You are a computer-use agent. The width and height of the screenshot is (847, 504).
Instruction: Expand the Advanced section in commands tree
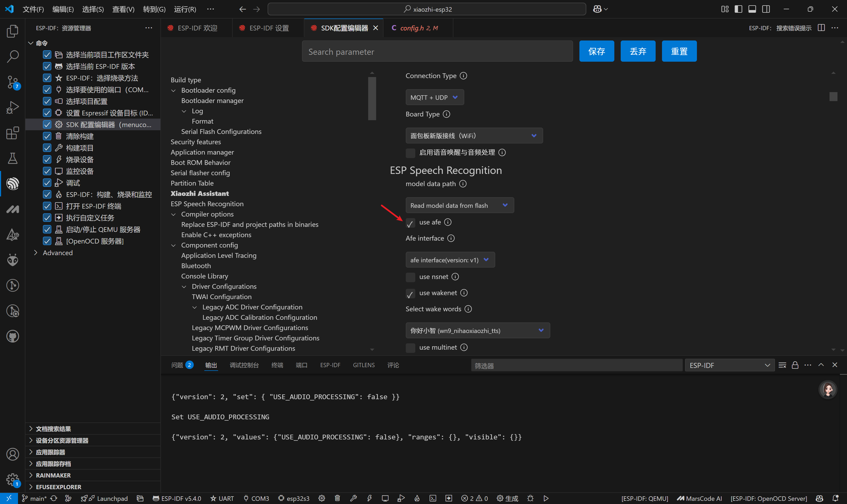[x=57, y=253]
